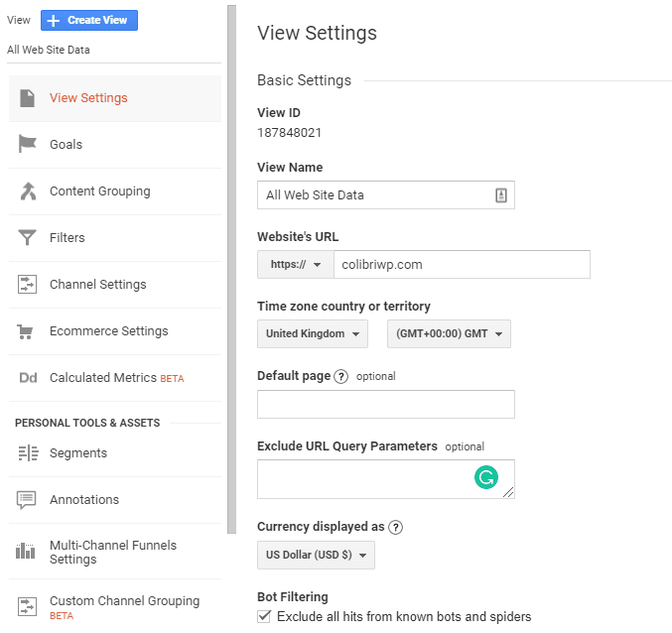This screenshot has height=633, width=672.
Task: Click the Grammarly icon in query parameters box
Action: (485, 478)
